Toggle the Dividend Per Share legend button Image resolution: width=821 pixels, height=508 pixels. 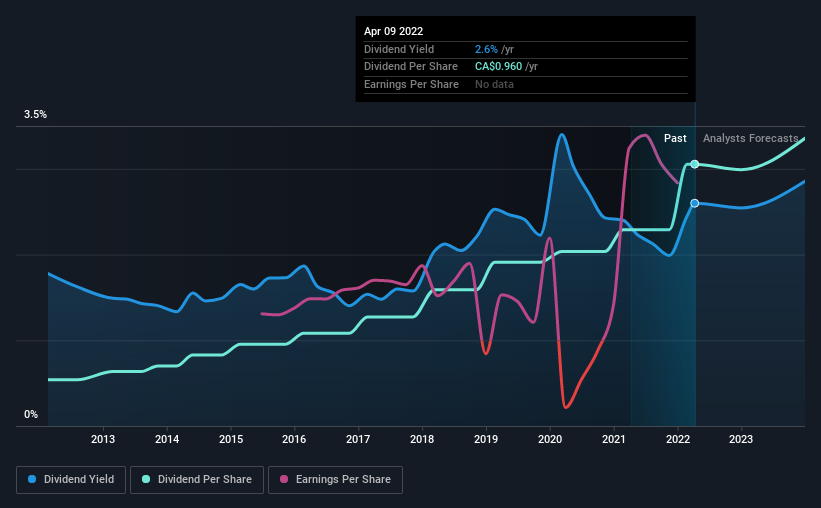click(x=197, y=480)
